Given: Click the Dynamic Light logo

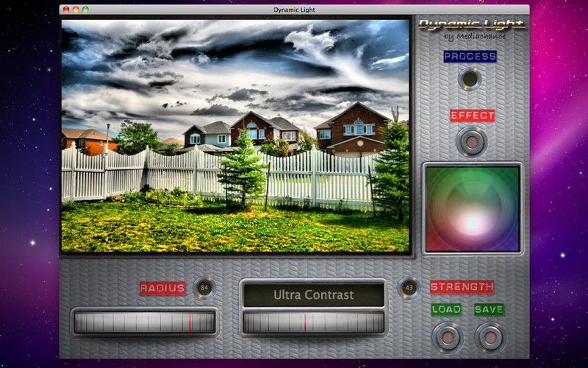Looking at the screenshot, I should click(x=472, y=24).
